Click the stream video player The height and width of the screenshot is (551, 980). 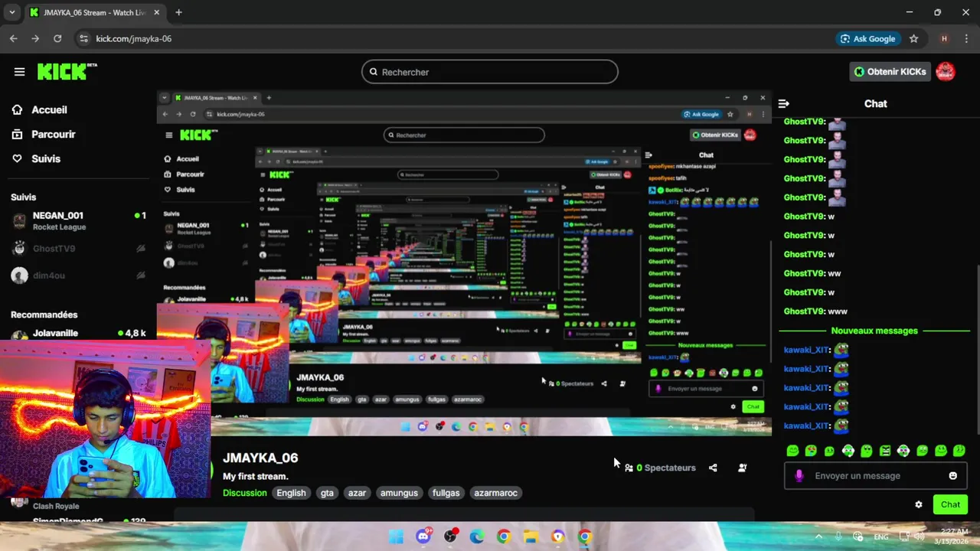tap(464, 263)
